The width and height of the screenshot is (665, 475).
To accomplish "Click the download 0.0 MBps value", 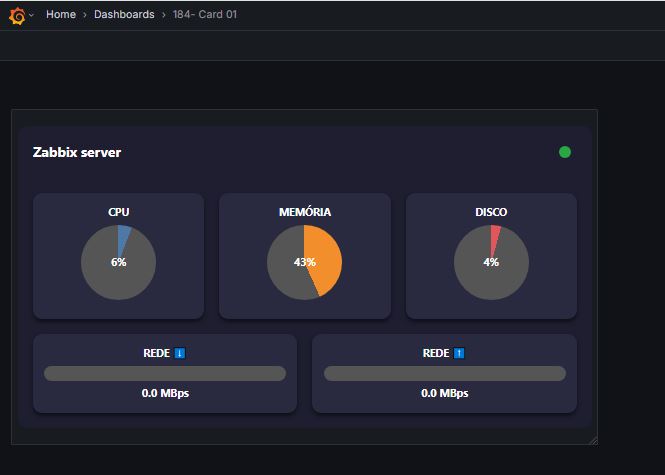I will (x=165, y=393).
